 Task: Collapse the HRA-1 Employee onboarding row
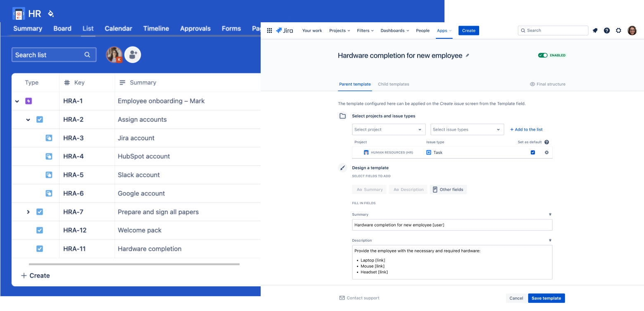coord(17,101)
